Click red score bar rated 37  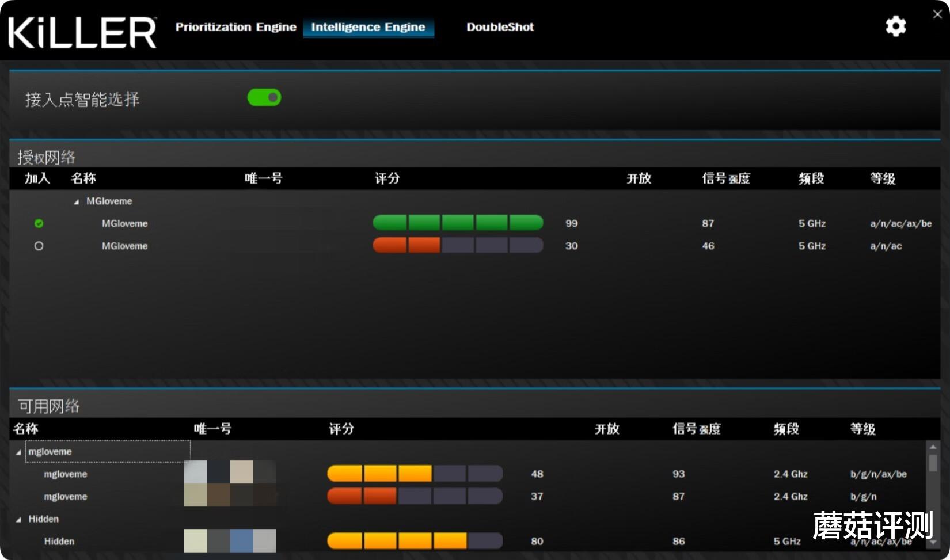[x=415, y=496]
